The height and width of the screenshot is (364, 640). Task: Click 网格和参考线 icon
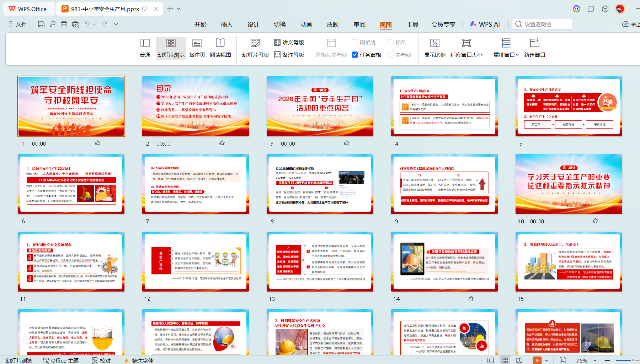coord(331,48)
